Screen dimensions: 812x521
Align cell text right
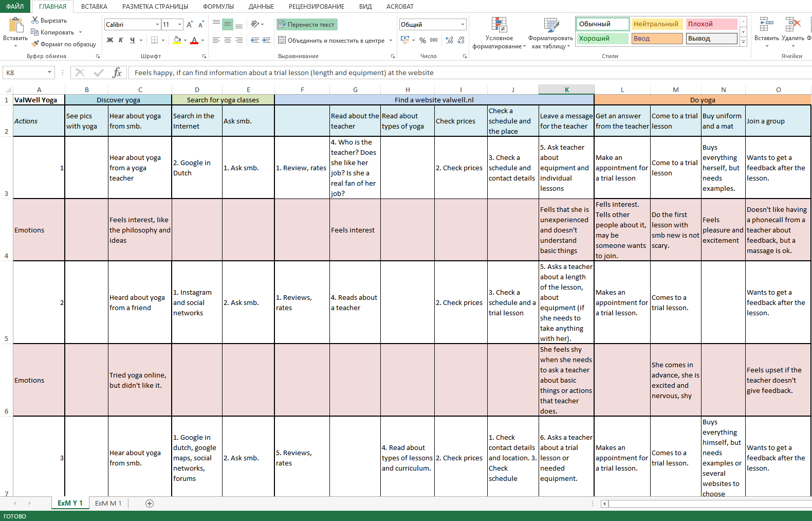pos(239,40)
